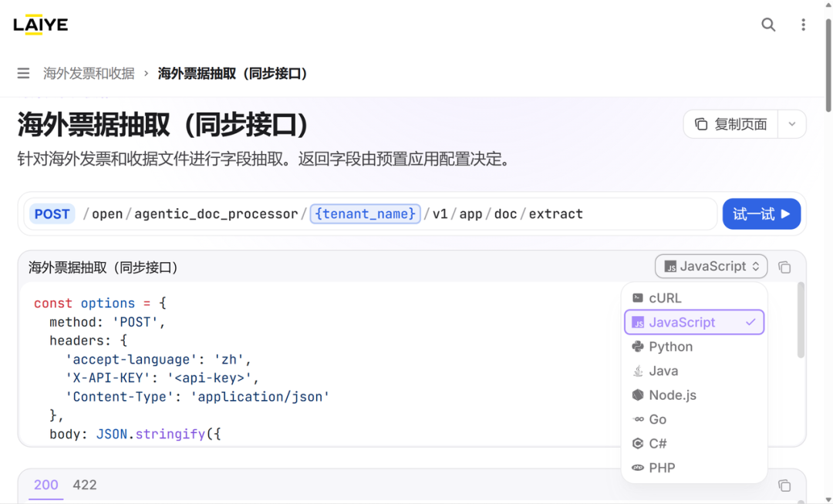Click the Python logo icon
This screenshot has width=833, height=504.
638,347
